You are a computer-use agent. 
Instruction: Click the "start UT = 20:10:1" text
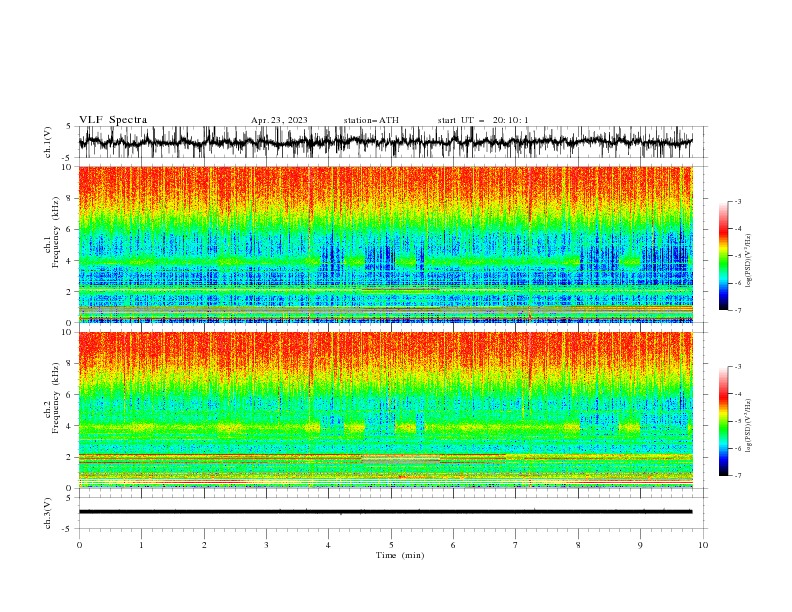click(483, 120)
